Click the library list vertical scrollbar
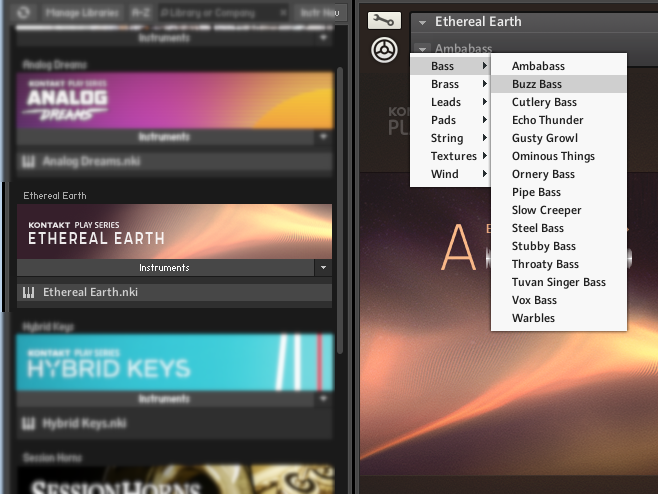658x494 pixels. point(340,210)
